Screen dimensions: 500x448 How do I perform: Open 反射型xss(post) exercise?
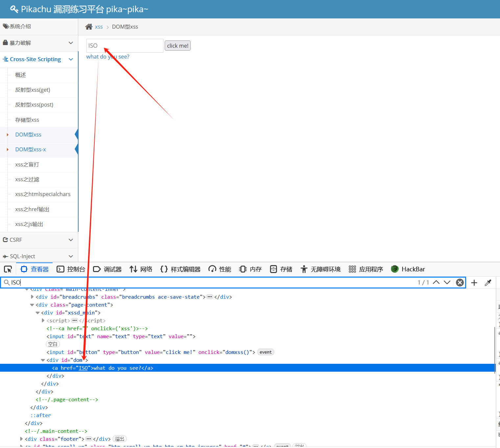pos(34,105)
